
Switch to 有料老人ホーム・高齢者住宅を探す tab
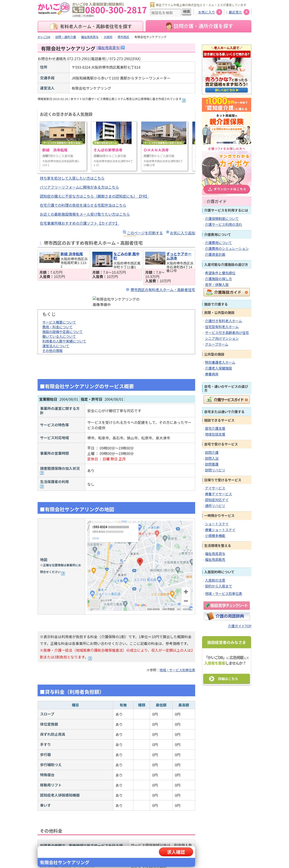point(90,26)
